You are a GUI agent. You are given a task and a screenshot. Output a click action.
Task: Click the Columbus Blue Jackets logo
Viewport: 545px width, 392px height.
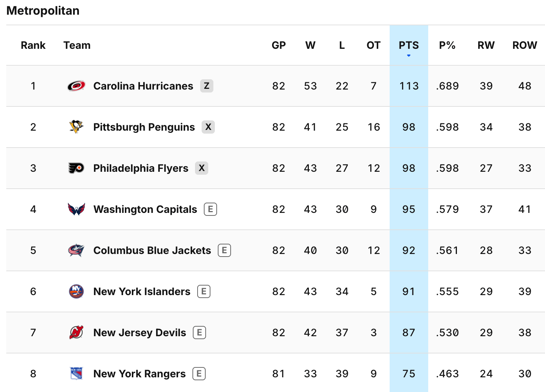[76, 250]
